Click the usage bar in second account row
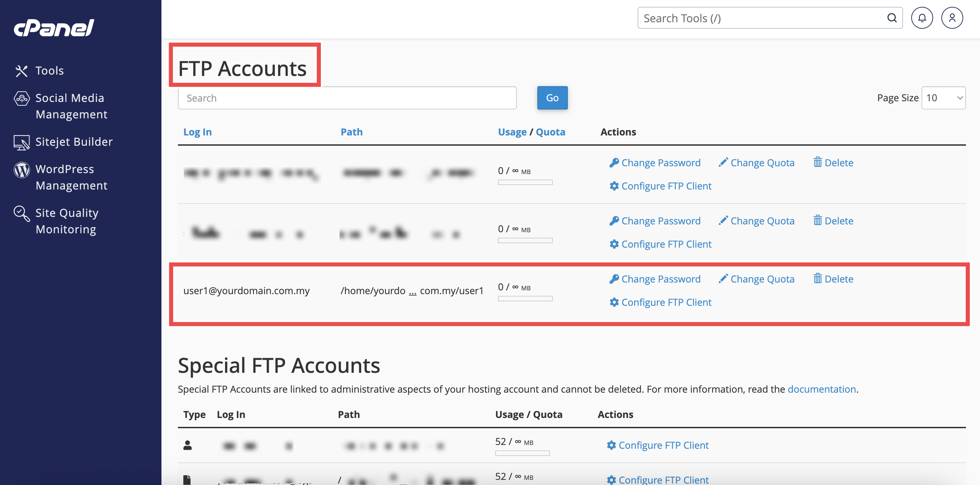Viewport: 980px width, 485px height. [525, 240]
